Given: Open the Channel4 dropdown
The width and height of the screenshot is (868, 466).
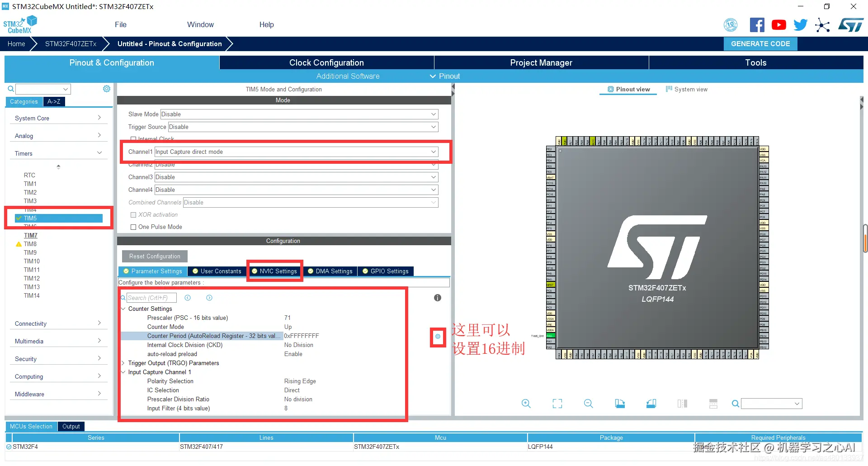Looking at the screenshot, I should pyautogui.click(x=296, y=190).
